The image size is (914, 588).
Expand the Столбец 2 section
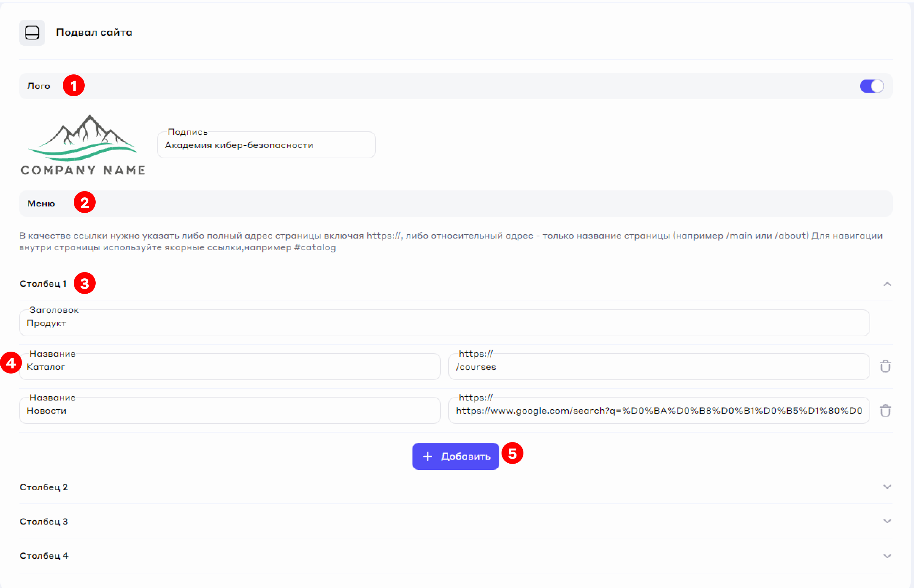[887, 487]
